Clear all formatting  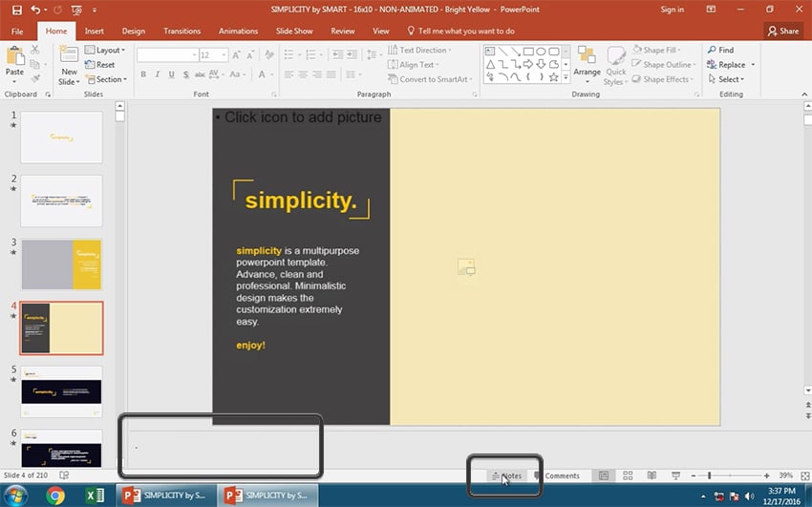269,54
